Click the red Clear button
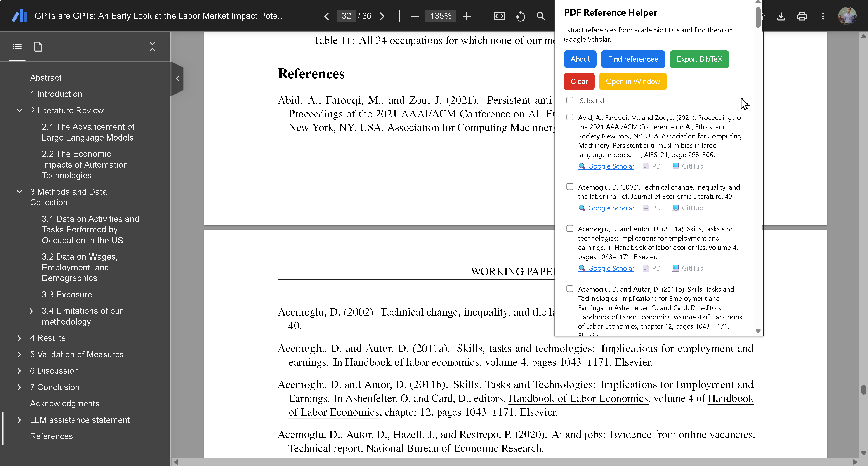 coord(579,82)
